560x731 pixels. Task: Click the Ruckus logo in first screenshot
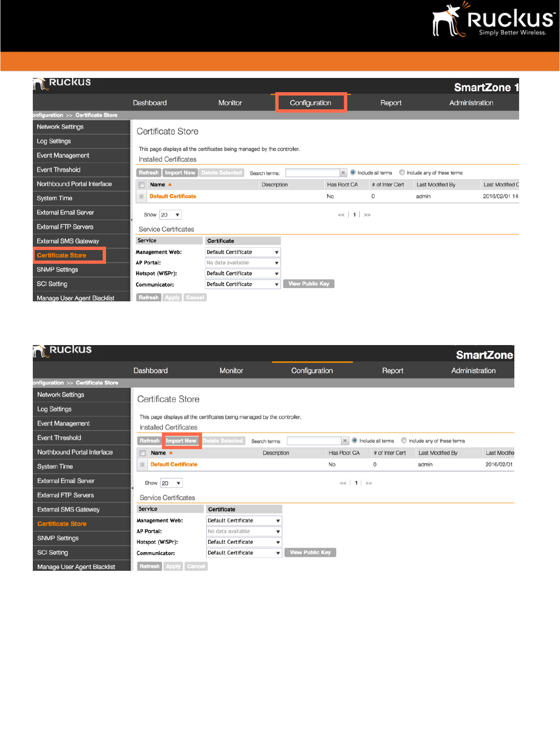[62, 83]
